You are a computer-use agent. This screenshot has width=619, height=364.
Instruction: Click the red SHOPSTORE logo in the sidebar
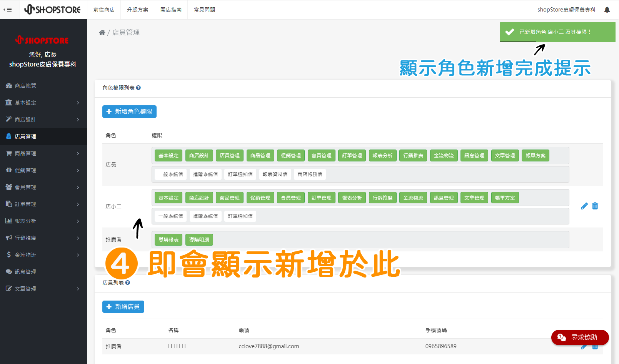pos(42,40)
